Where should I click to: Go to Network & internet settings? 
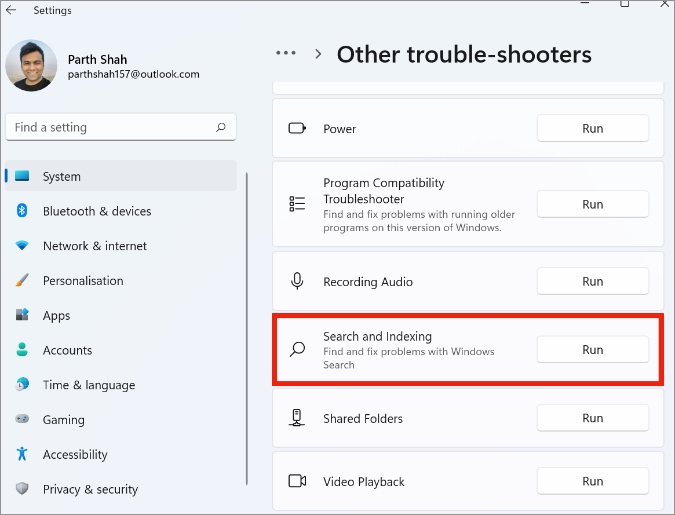[x=121, y=246]
